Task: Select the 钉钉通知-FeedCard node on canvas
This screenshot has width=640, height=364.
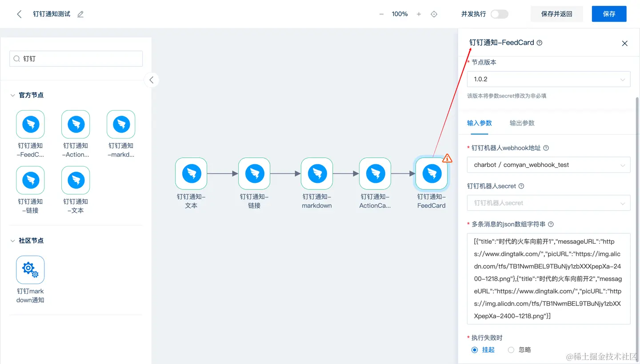Action: coord(431,174)
